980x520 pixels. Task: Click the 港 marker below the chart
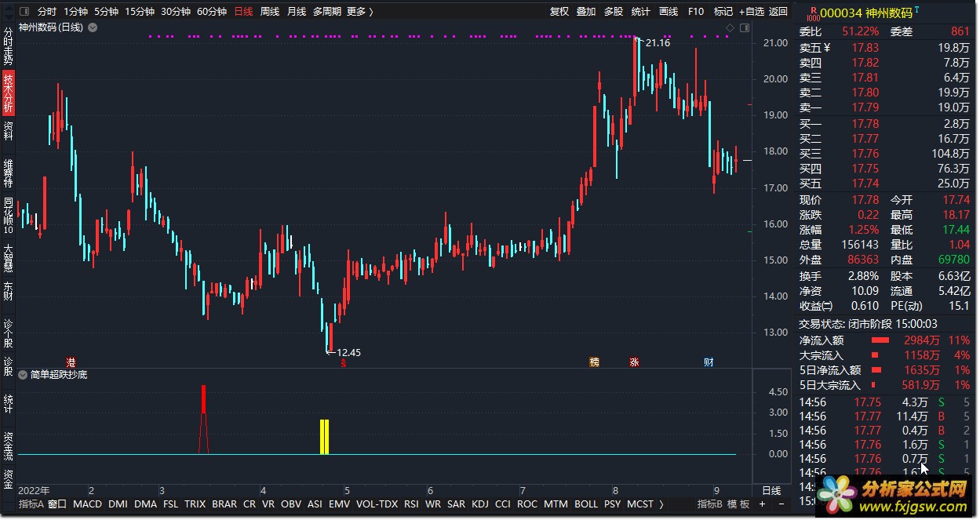tap(71, 362)
